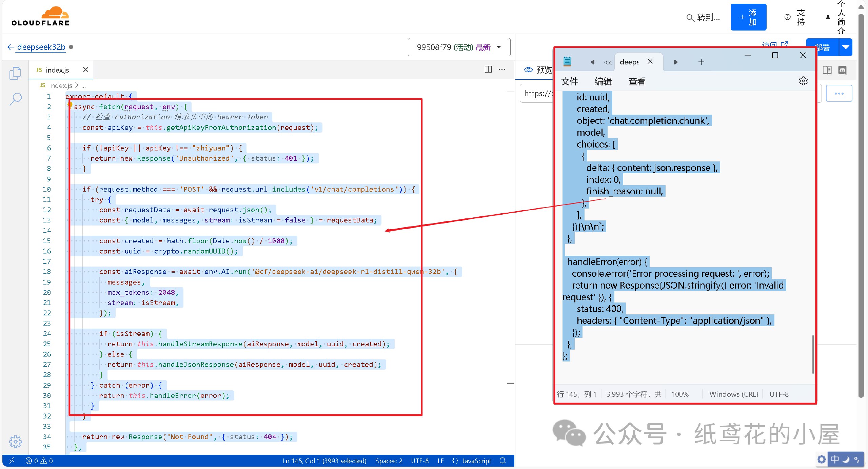Click the moon icon in IME tray

[x=846, y=459]
